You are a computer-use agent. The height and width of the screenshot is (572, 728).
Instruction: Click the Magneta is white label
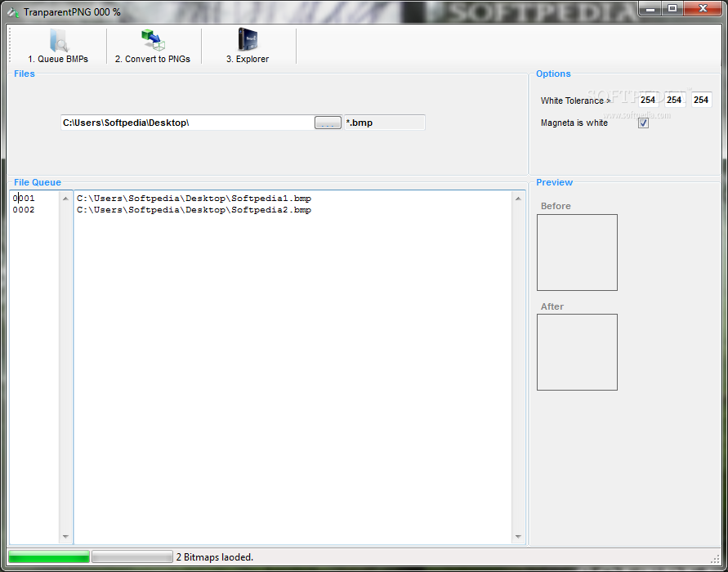[574, 123]
